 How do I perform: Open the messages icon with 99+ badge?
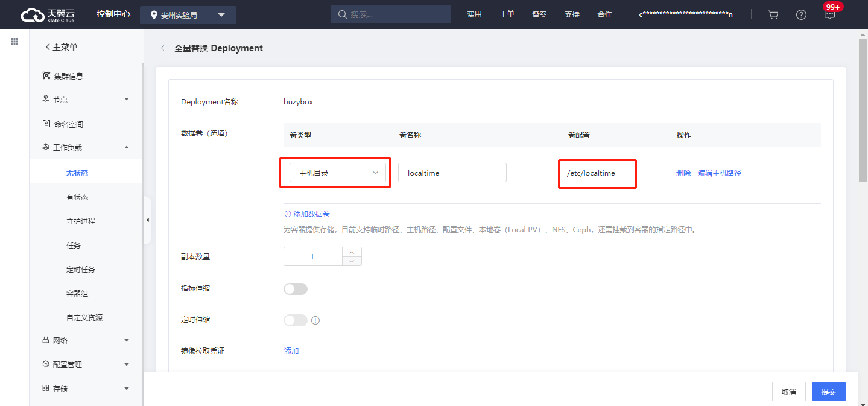pos(830,14)
